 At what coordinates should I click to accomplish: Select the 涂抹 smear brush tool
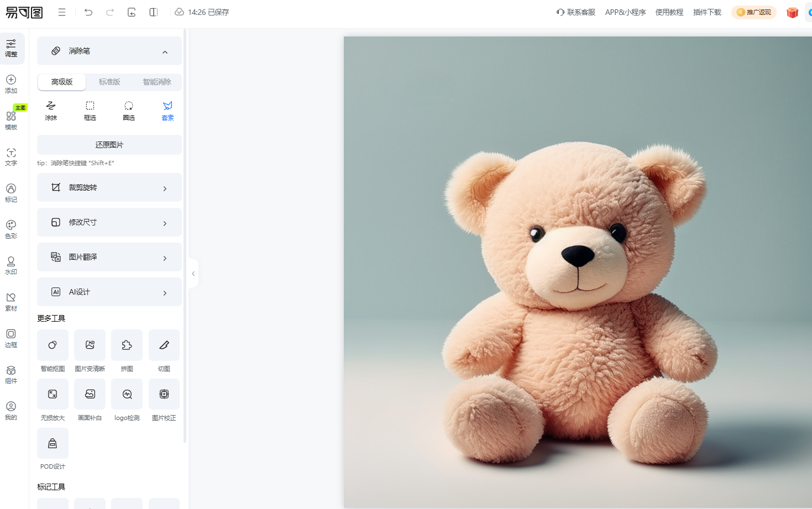(x=51, y=111)
